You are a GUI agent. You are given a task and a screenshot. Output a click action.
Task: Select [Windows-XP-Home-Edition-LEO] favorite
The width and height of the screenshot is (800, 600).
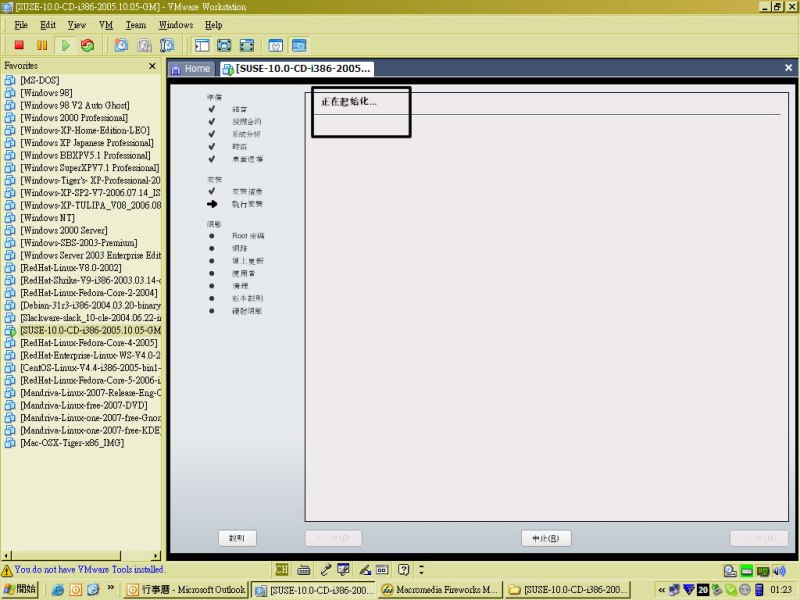(85, 131)
